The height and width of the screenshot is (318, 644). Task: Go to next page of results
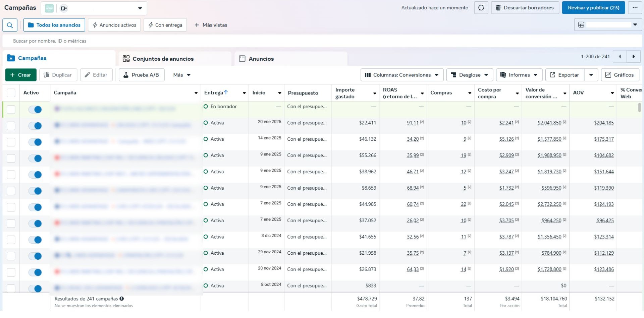[x=634, y=57]
